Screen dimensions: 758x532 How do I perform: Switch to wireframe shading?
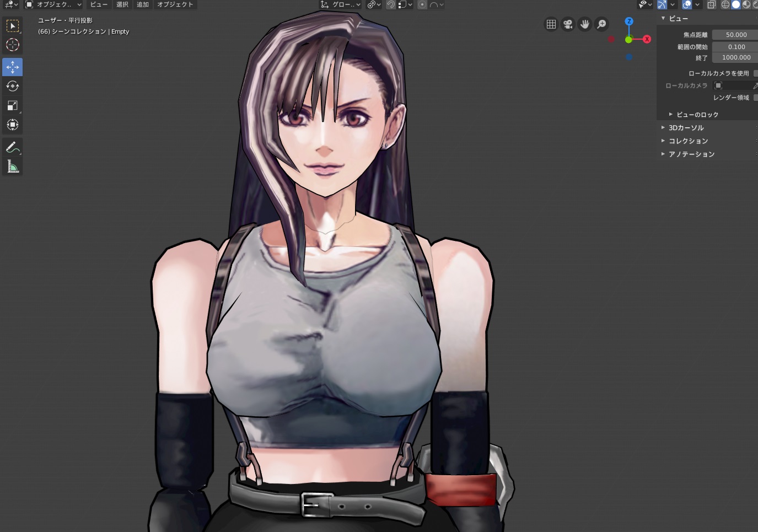(x=725, y=4)
